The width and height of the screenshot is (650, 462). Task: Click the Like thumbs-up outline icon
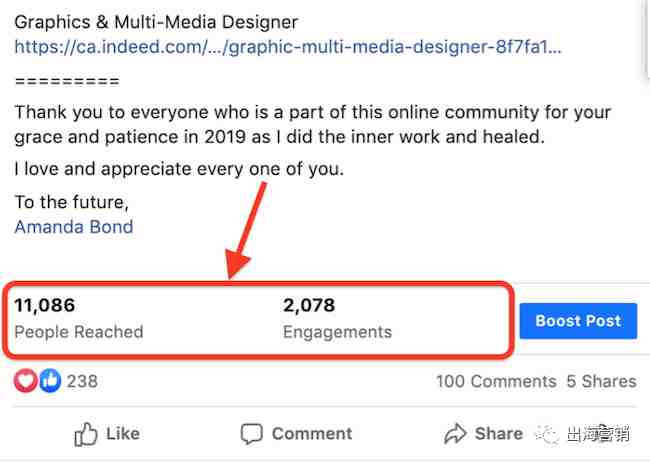tap(85, 434)
